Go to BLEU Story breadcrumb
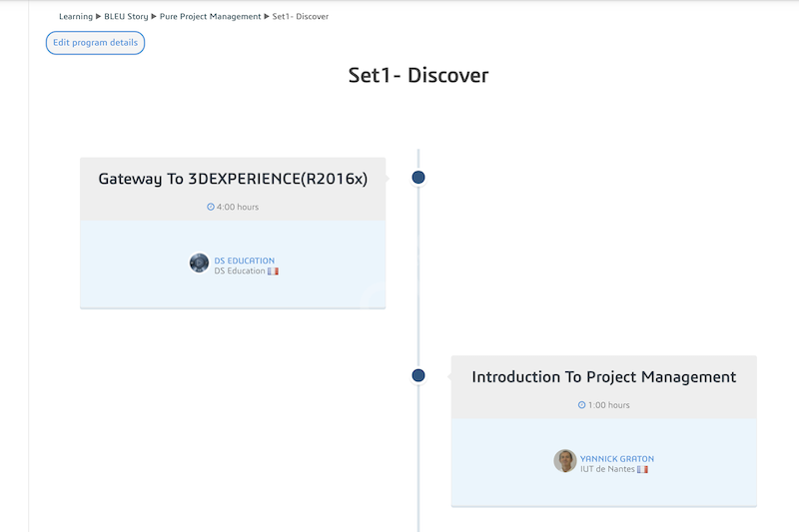This screenshot has height=532, width=799. 126,16
